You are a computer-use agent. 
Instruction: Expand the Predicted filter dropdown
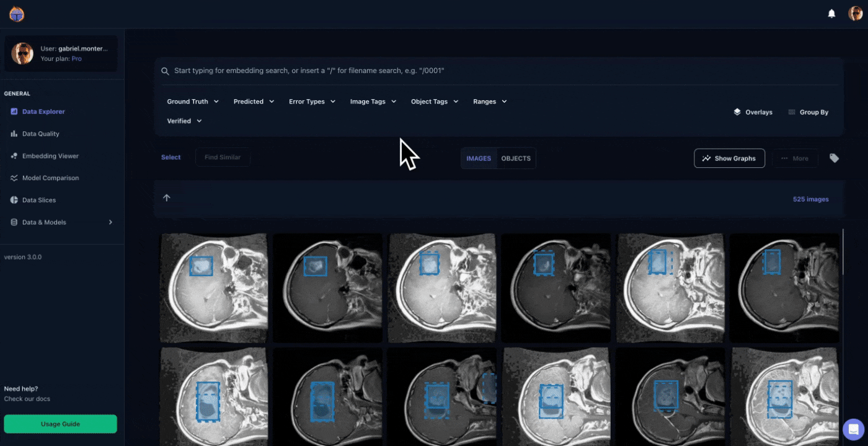point(254,102)
